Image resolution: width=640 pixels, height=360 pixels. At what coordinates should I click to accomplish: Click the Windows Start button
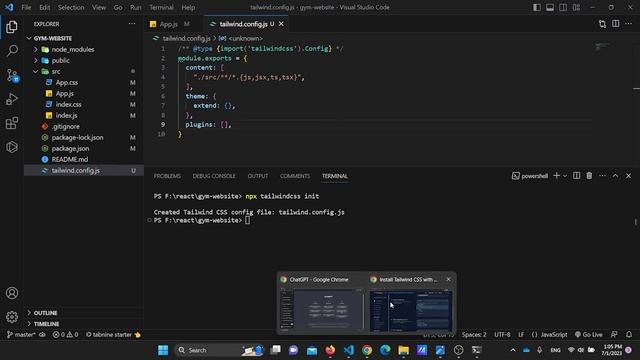pyautogui.click(x=163, y=350)
